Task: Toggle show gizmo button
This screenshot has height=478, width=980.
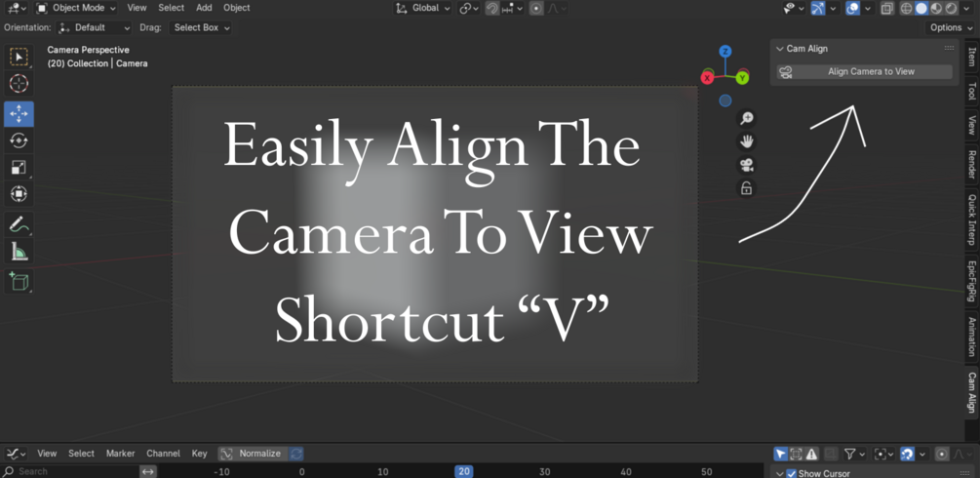Action: [818, 8]
